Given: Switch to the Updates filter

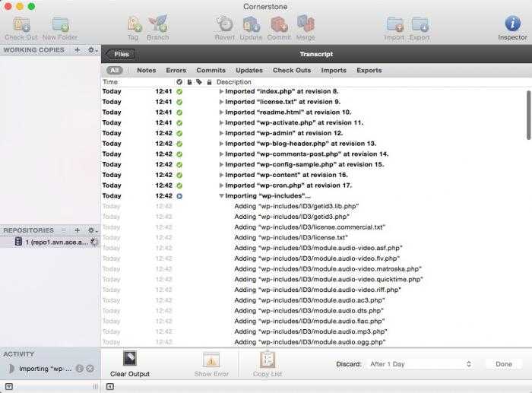Looking at the screenshot, I should click(x=249, y=70).
